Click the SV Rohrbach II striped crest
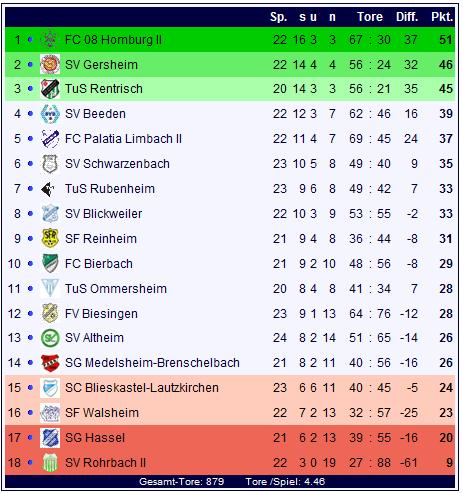Screen dimensions: 463x493 (x=50, y=463)
